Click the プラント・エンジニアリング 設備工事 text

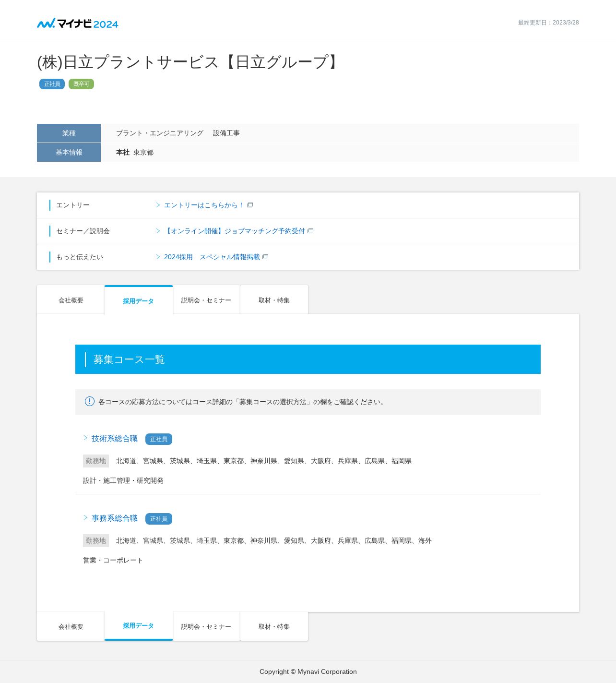tap(178, 133)
